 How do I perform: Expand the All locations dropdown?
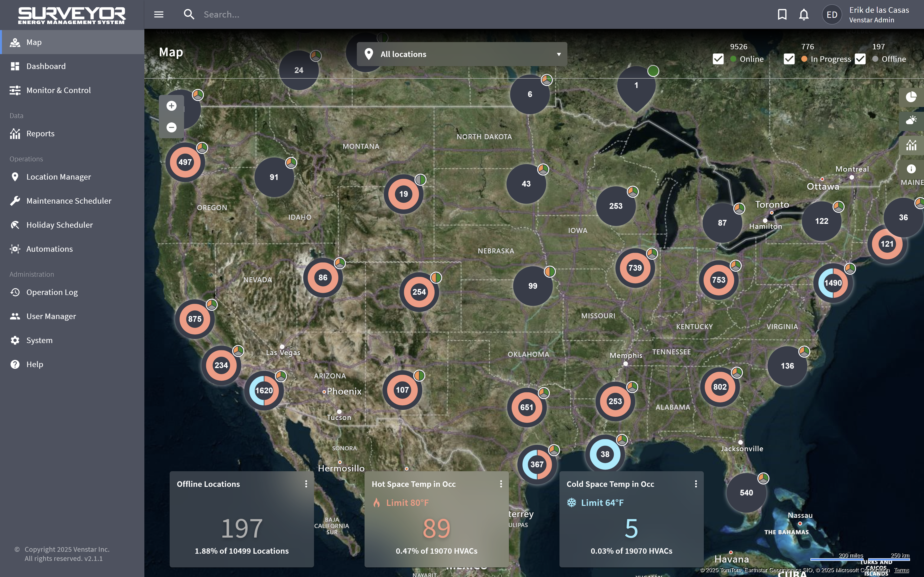pos(462,54)
